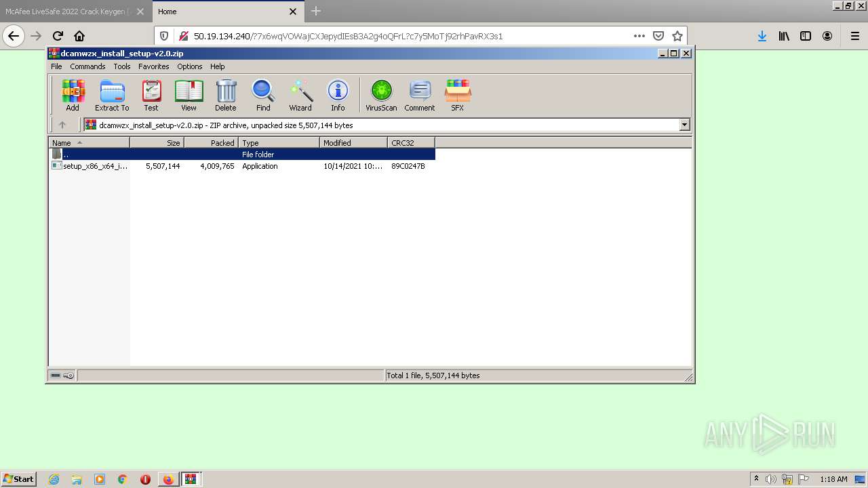Sort files by CRC32 column
The height and width of the screenshot is (488, 868).
[411, 142]
